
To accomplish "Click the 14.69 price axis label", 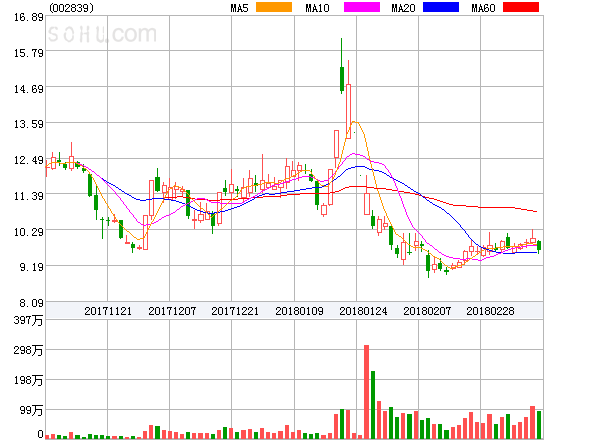I will click(29, 89).
